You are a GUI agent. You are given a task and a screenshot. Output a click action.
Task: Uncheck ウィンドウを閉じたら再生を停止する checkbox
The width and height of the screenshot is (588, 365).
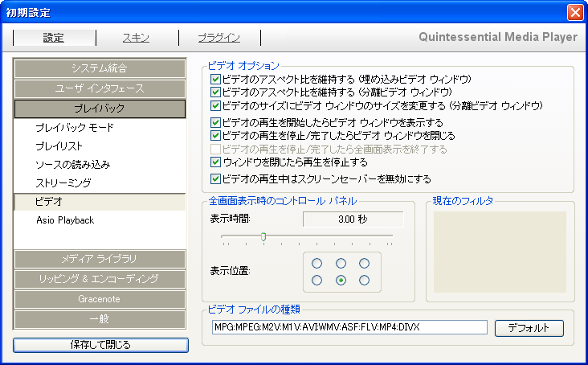[x=215, y=162]
